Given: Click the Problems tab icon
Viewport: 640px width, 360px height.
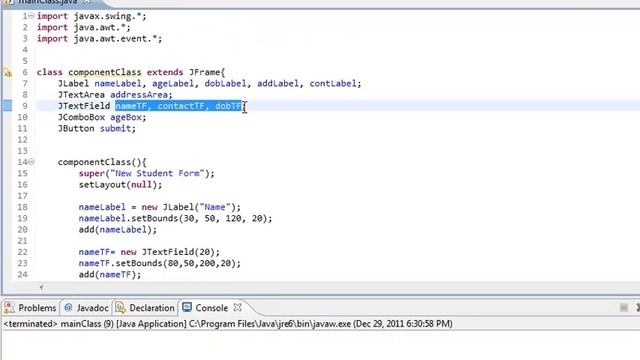Looking at the screenshot, I should tap(9, 307).
